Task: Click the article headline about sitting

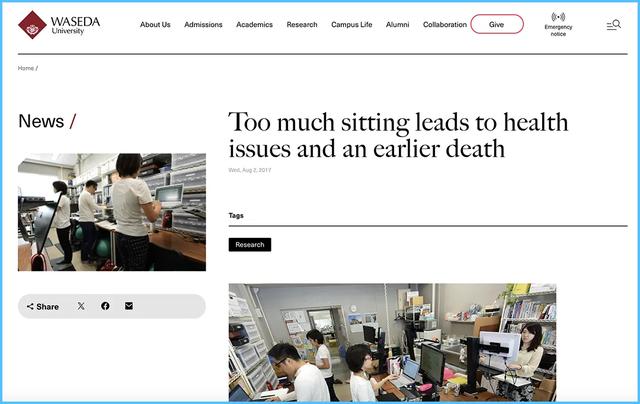Action: coord(398,135)
